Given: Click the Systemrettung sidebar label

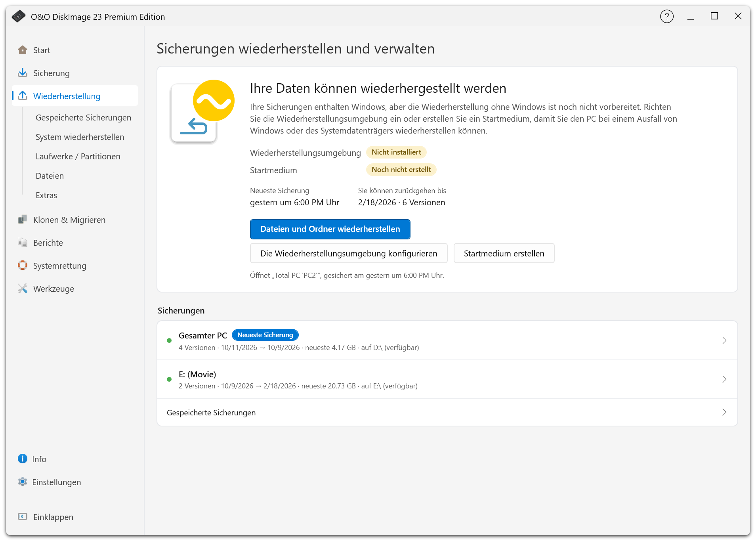Looking at the screenshot, I should click(60, 266).
